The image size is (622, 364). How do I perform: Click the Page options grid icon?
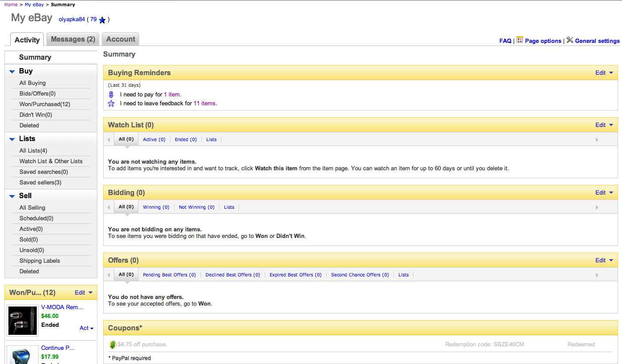[x=520, y=40]
